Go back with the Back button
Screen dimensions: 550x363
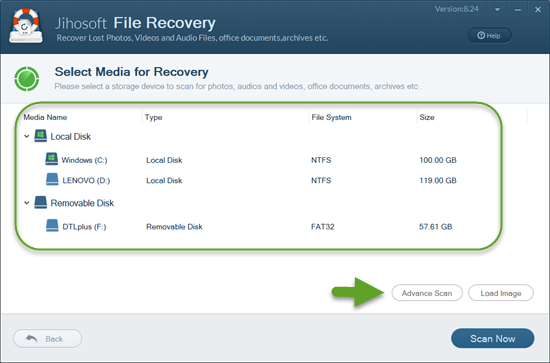pyautogui.click(x=48, y=339)
